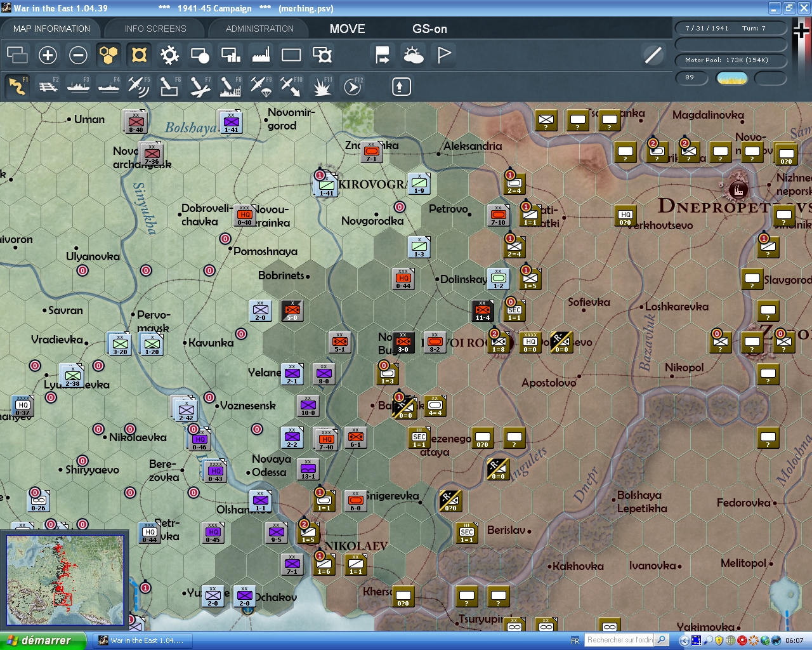The height and width of the screenshot is (650, 812).
Task: Click the wheat field weather indicator
Action: click(732, 78)
